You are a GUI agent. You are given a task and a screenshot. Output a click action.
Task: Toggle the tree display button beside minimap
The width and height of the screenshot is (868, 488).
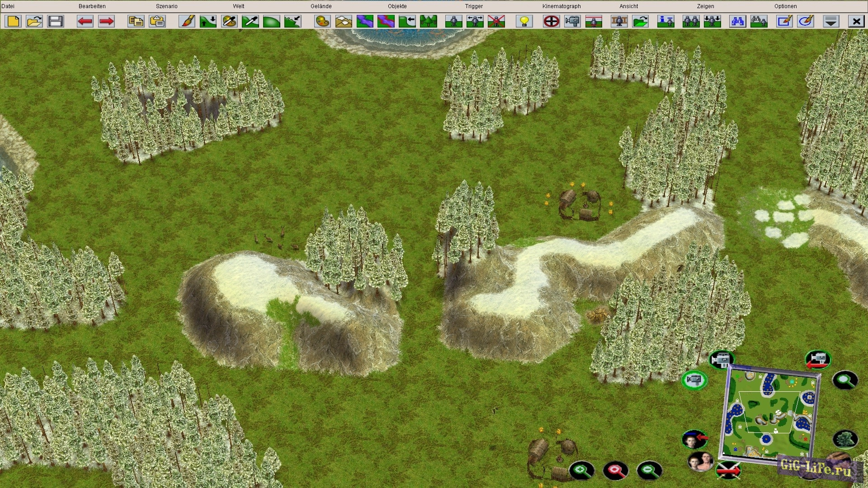(845, 439)
